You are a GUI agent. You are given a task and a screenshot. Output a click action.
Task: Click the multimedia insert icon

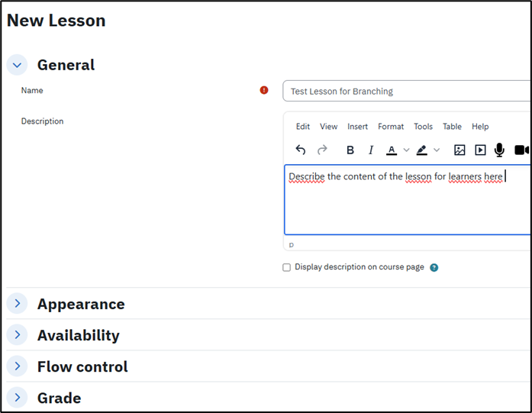(480, 150)
